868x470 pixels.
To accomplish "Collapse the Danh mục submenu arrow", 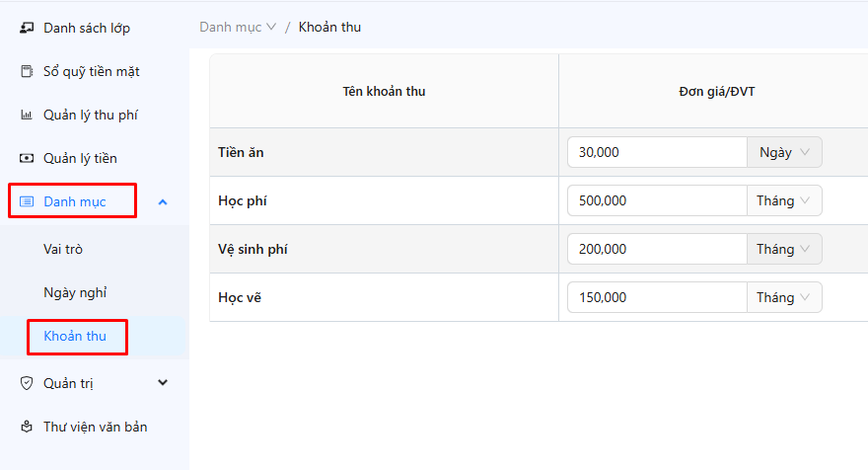I will click(163, 201).
